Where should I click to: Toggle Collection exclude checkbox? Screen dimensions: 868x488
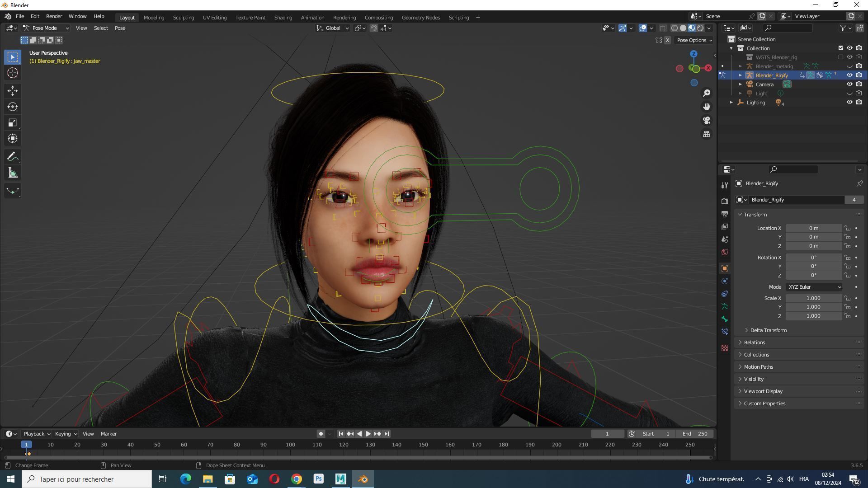pos(840,48)
